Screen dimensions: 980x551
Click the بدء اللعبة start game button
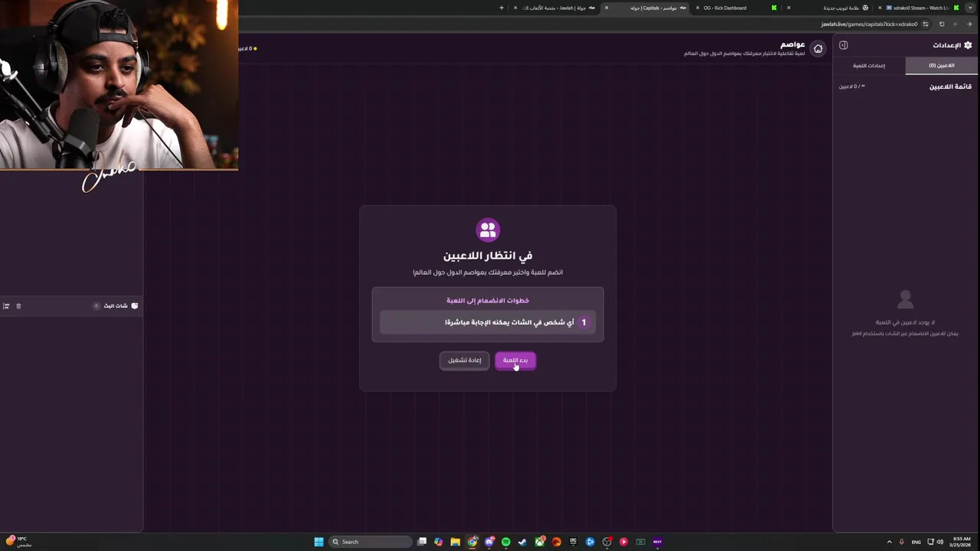515,360
